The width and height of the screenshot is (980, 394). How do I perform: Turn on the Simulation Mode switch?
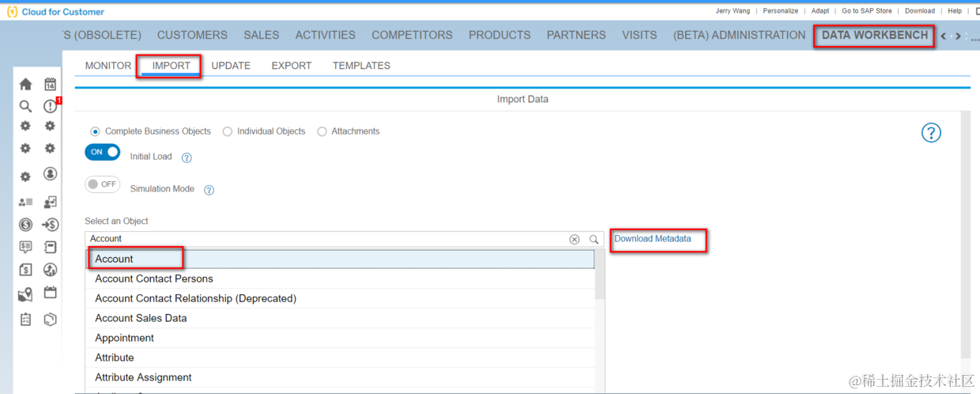click(103, 184)
